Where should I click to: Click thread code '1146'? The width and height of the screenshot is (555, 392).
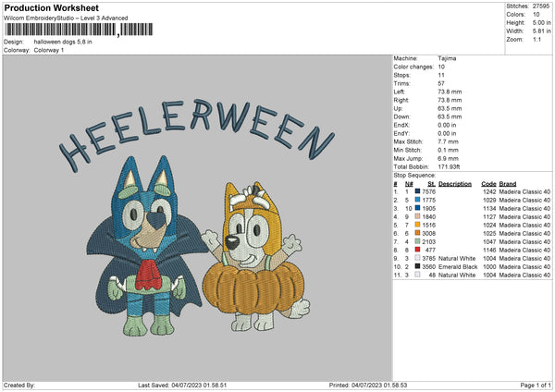[489, 250]
